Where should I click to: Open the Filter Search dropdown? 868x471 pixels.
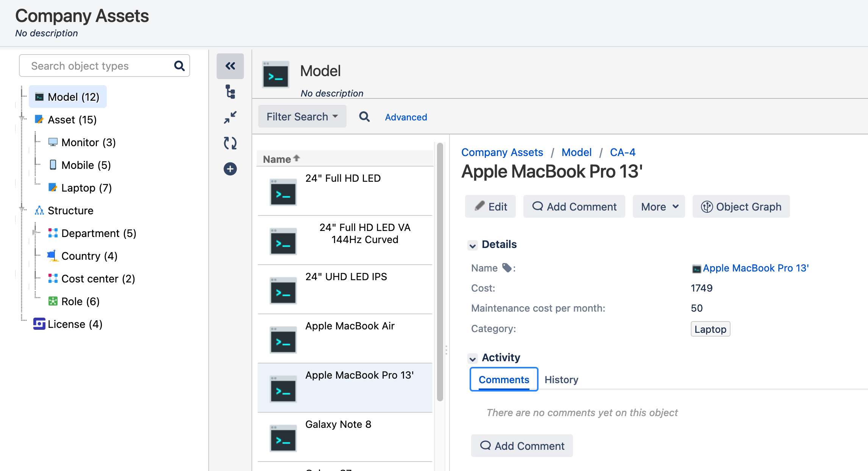coord(302,117)
